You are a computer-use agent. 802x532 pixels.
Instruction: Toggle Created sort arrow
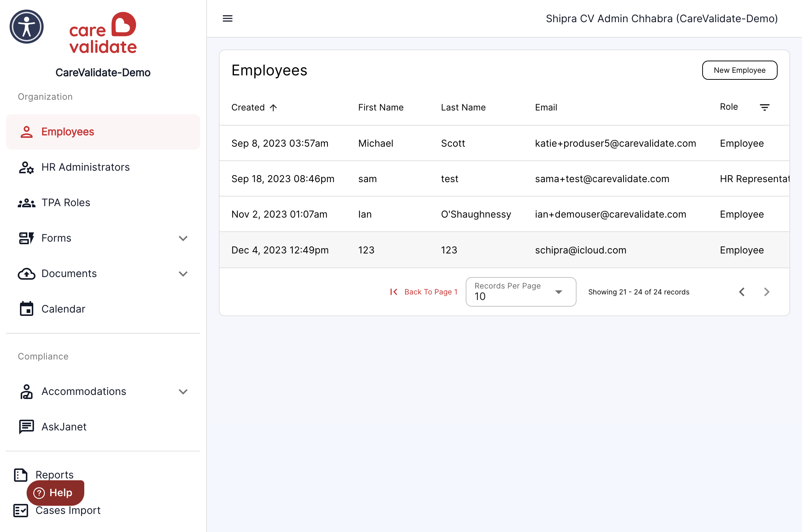pos(273,108)
